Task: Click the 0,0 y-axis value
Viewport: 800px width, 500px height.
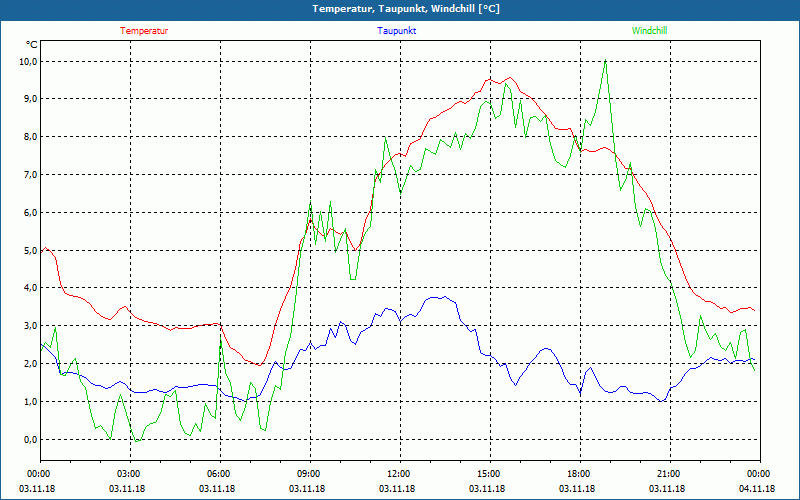Action: point(31,439)
